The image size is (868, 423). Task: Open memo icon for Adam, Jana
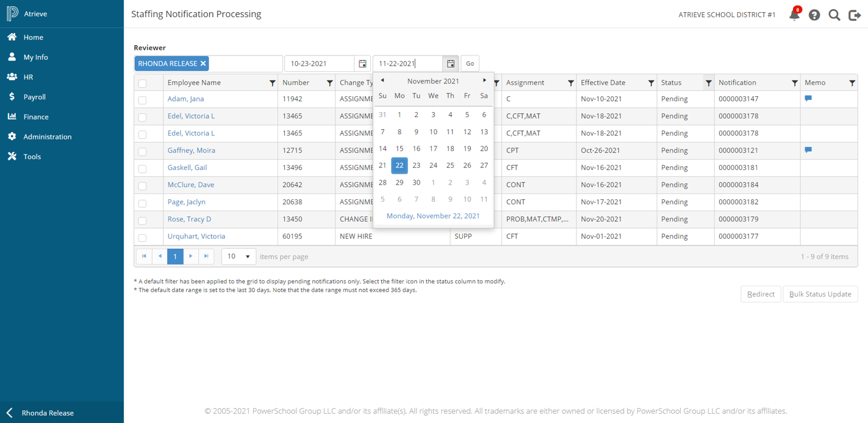[x=808, y=98]
